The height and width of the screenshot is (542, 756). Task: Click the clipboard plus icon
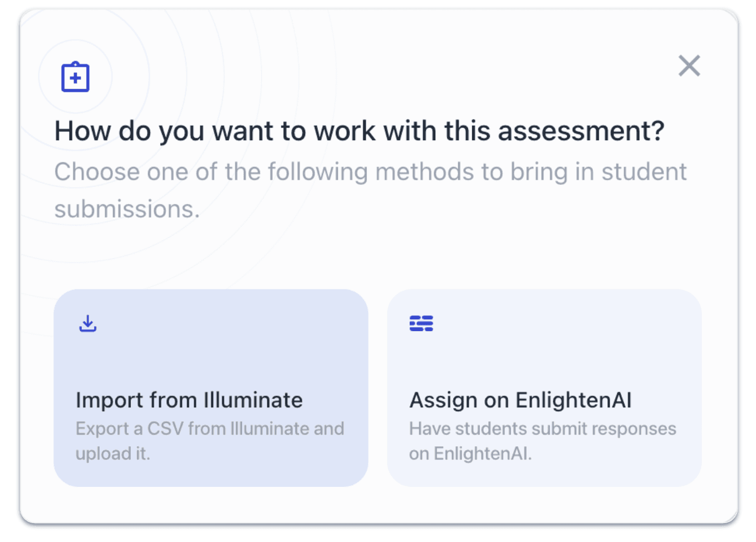click(x=75, y=77)
